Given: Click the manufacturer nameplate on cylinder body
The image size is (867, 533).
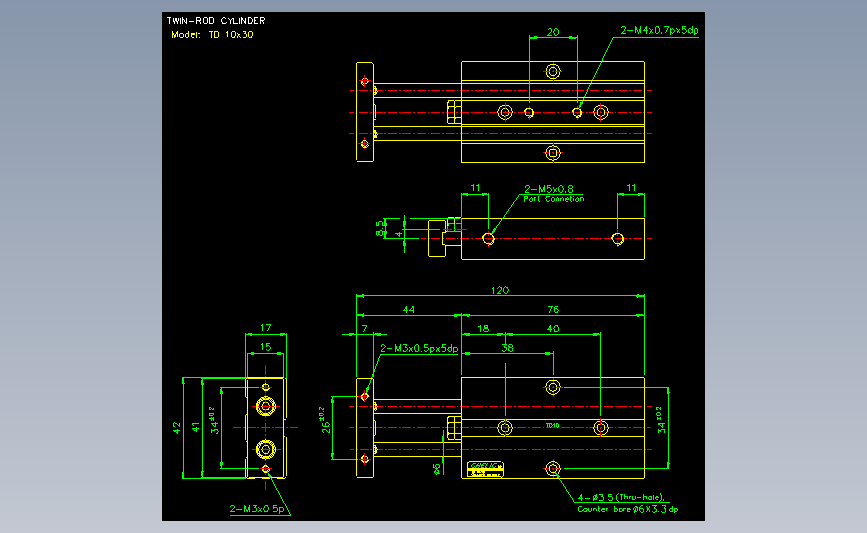Looking at the screenshot, I should 485,469.
